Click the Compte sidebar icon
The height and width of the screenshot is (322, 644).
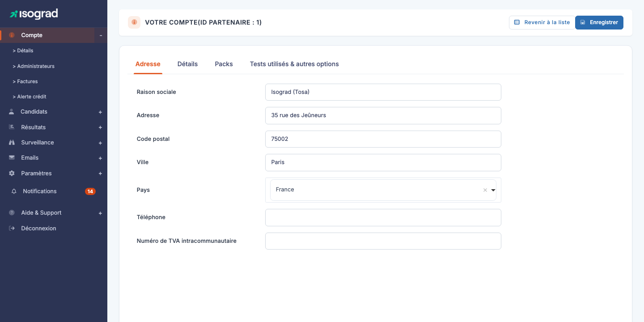(x=12, y=35)
